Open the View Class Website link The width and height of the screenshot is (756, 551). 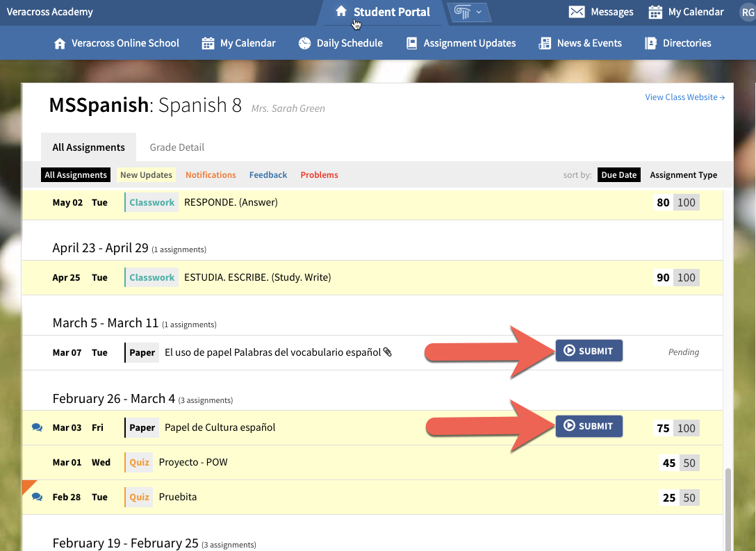(684, 97)
